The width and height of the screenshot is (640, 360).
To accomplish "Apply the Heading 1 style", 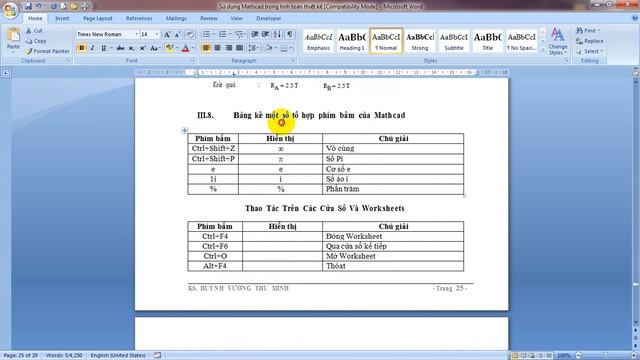I will [x=352, y=41].
